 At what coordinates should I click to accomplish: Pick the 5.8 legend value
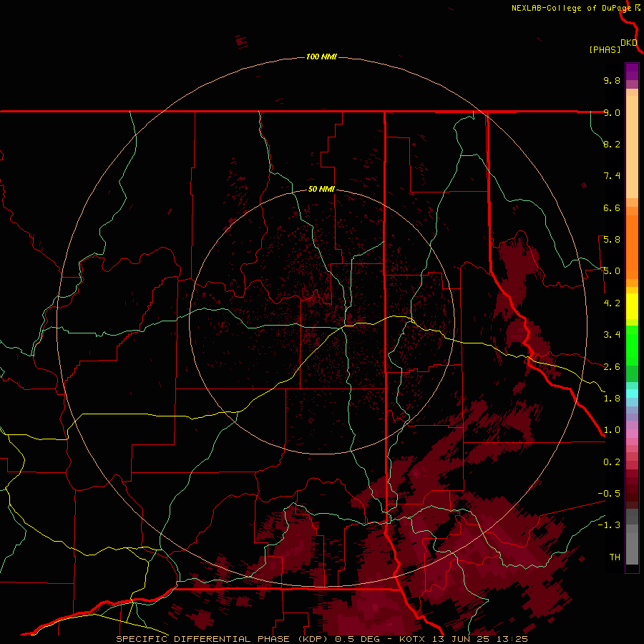tap(612, 240)
